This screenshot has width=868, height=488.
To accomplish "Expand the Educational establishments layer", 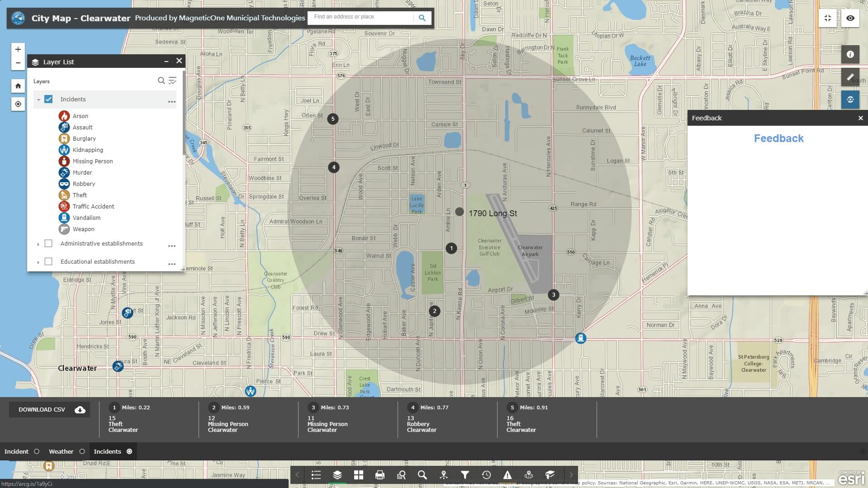I will (x=38, y=261).
